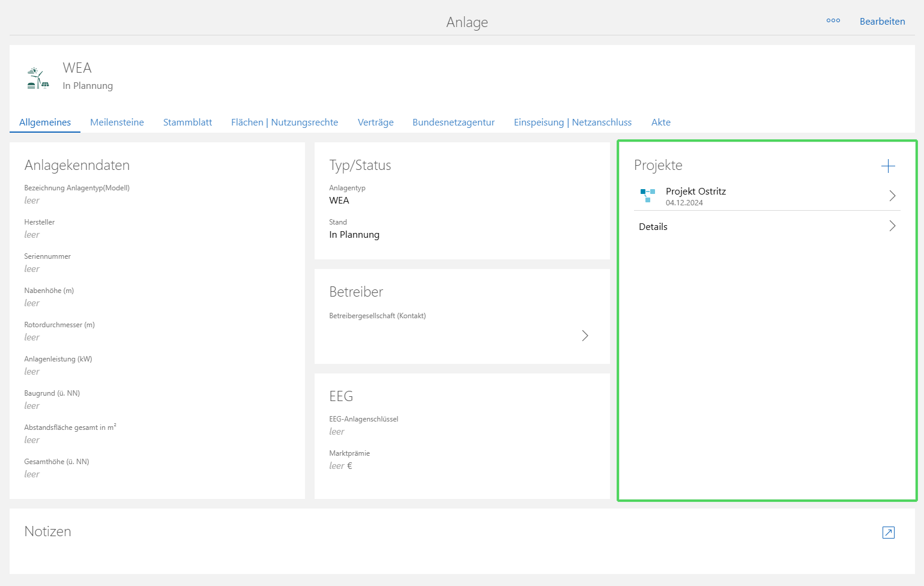
Task: Click the plus icon to add a project
Action: [888, 166]
